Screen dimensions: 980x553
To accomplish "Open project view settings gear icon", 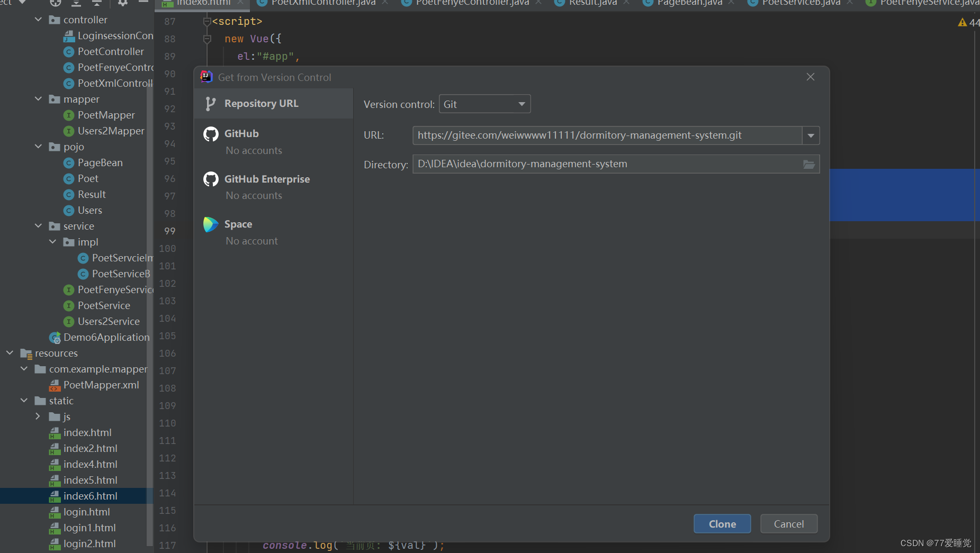I will 123,3.
